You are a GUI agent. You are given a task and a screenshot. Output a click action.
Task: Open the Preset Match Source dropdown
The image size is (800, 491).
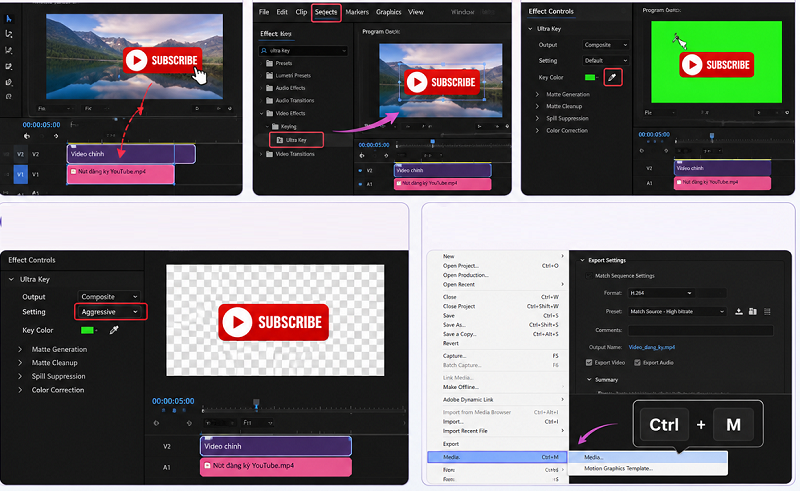tap(677, 311)
